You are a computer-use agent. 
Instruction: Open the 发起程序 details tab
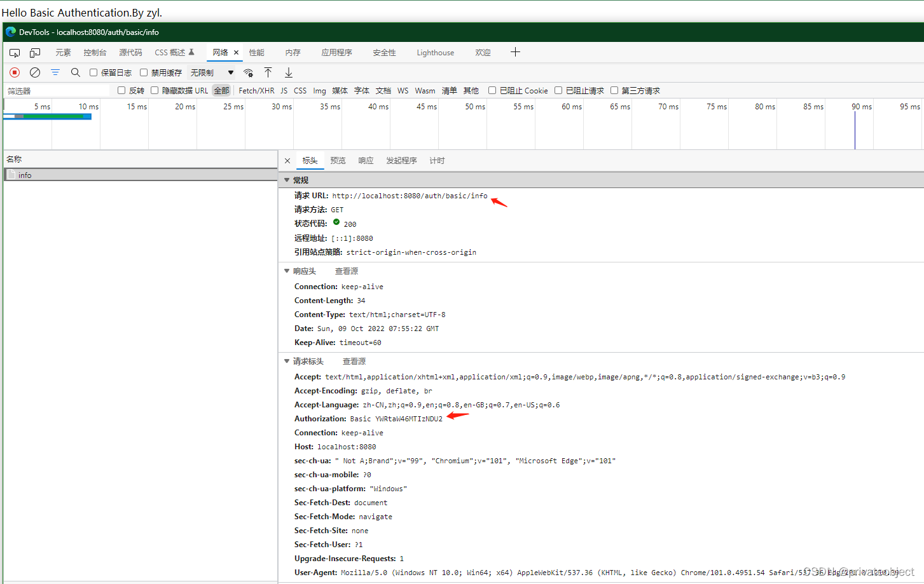coord(401,161)
